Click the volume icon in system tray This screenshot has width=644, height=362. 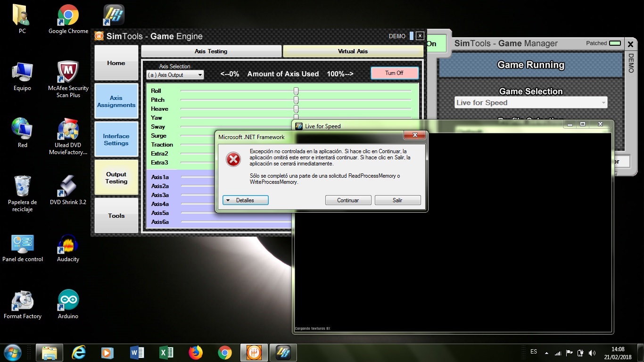point(593,353)
